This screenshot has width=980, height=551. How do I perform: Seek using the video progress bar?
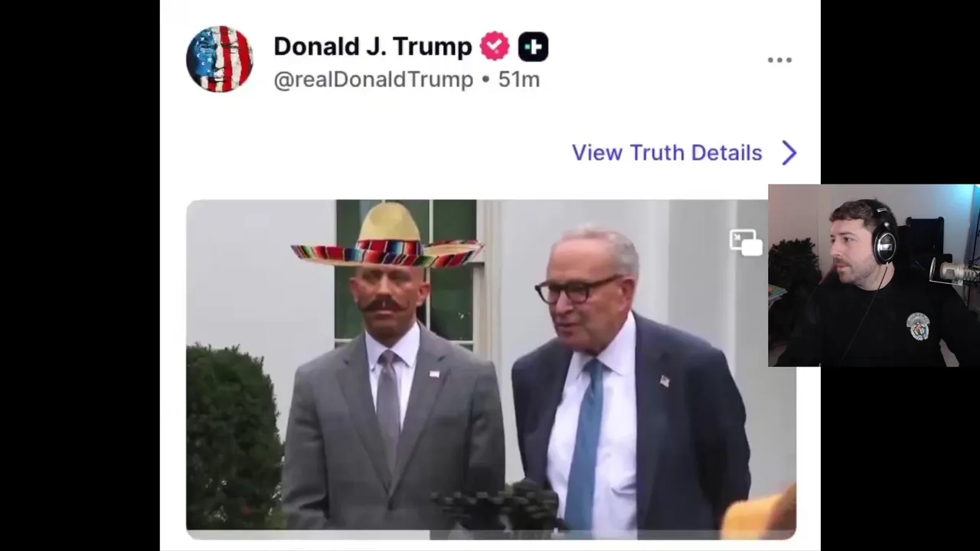pos(491,533)
